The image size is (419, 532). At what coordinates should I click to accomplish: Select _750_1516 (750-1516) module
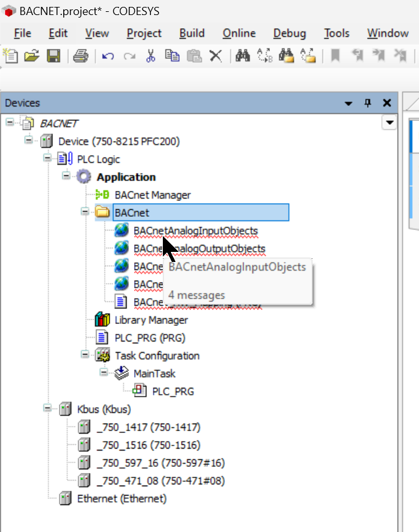point(148,445)
